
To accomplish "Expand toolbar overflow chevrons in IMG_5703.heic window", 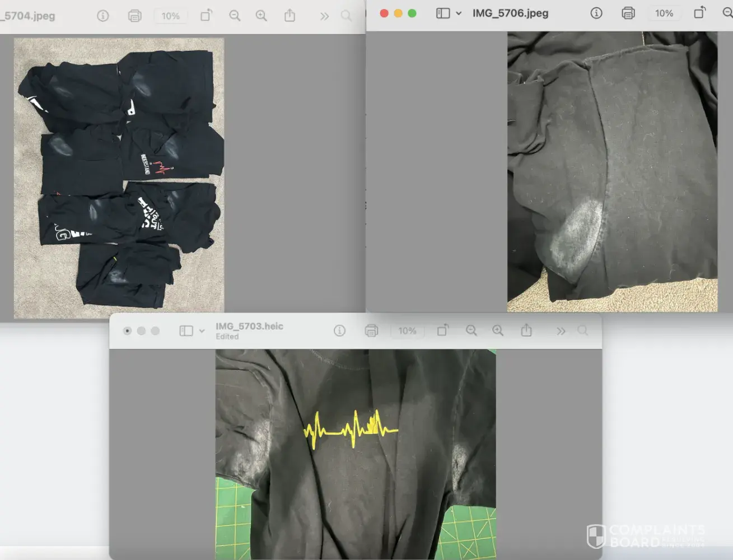I will [x=561, y=332].
